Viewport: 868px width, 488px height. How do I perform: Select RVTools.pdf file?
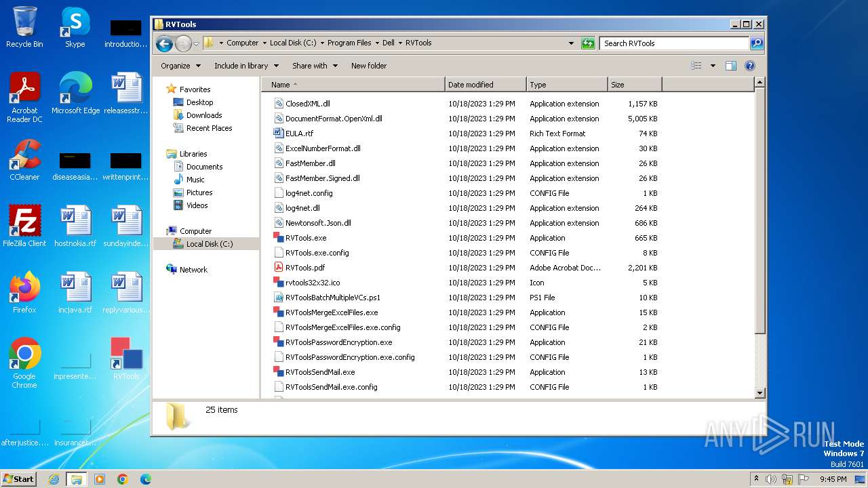coord(305,268)
